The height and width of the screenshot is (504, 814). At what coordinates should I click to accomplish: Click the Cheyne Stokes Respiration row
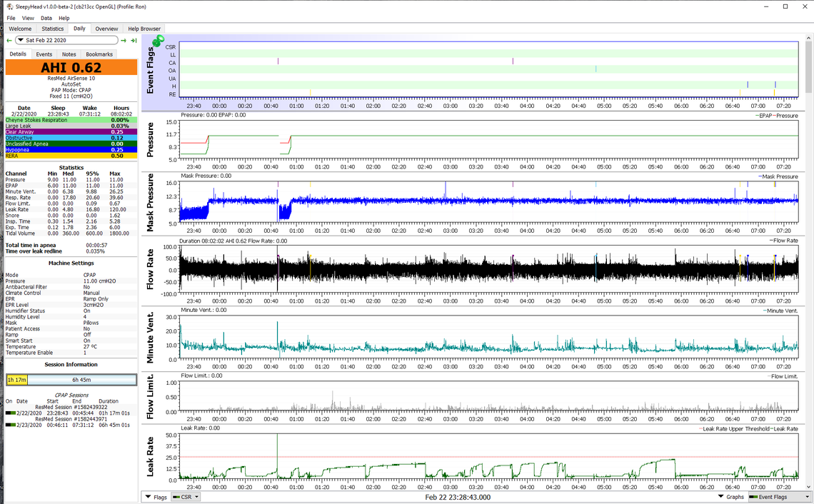click(71, 120)
